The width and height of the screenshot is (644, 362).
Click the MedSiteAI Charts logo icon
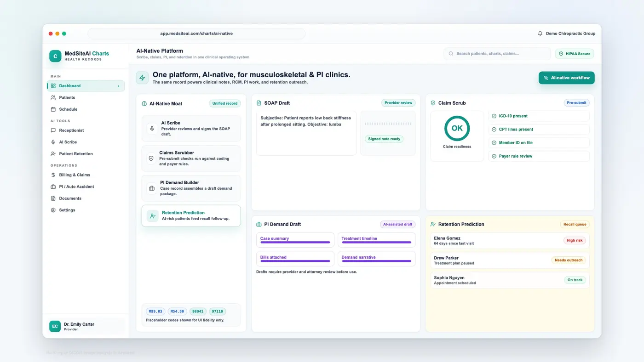pyautogui.click(x=55, y=56)
